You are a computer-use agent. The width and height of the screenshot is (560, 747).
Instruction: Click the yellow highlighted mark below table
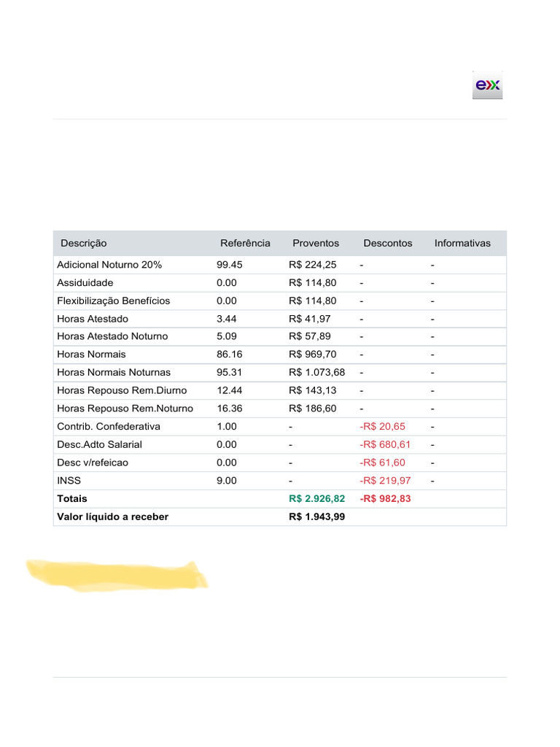click(117, 574)
